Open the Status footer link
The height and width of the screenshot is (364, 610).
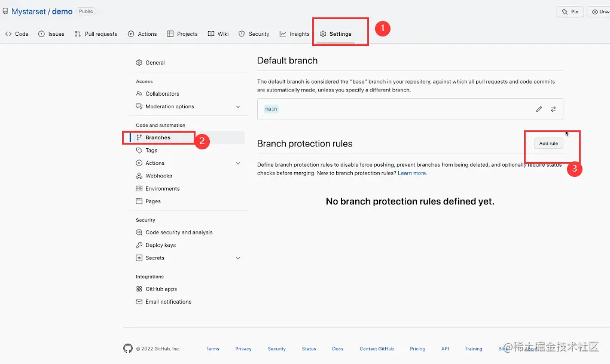coord(309,349)
